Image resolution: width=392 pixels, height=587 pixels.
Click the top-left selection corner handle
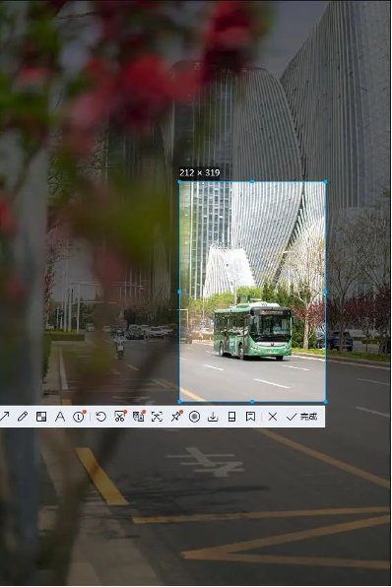click(x=179, y=182)
